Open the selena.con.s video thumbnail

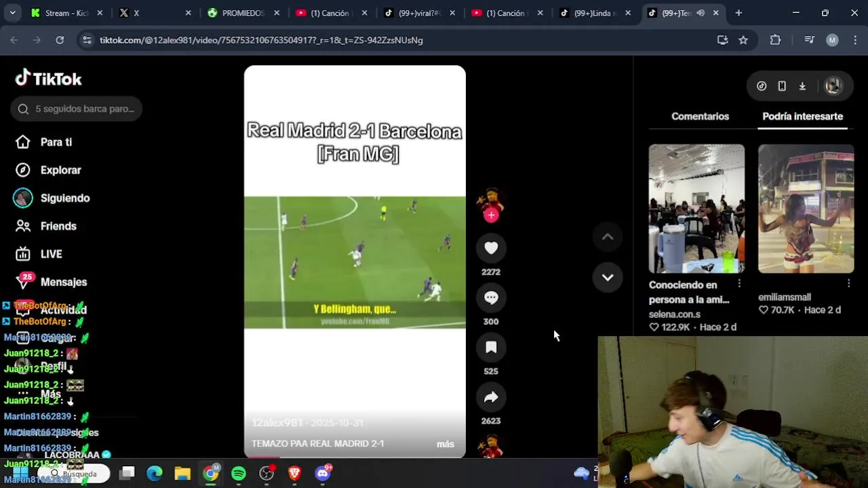tap(696, 209)
